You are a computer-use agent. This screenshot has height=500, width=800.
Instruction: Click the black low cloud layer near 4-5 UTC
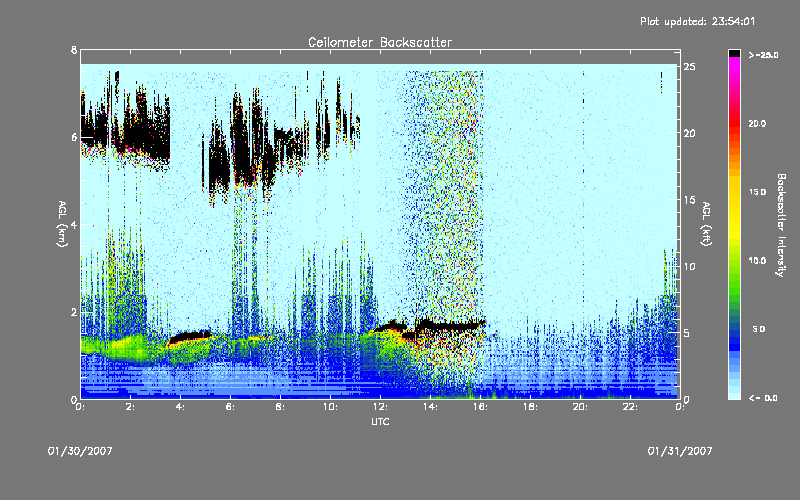[x=190, y=337]
